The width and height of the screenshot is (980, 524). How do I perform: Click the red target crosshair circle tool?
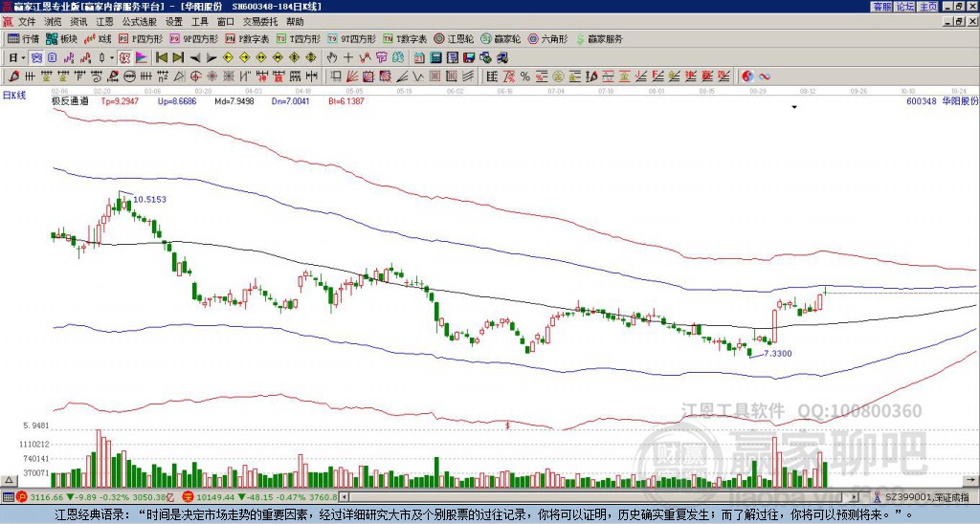click(x=195, y=76)
